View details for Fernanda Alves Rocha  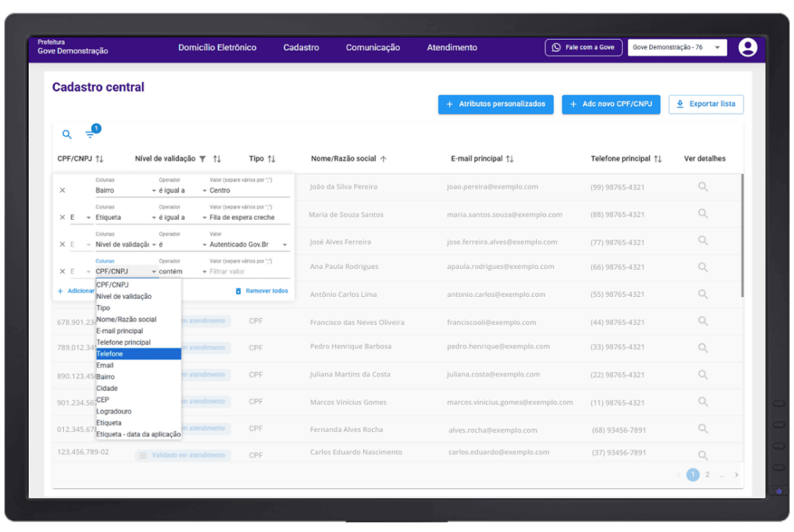pyautogui.click(x=703, y=428)
